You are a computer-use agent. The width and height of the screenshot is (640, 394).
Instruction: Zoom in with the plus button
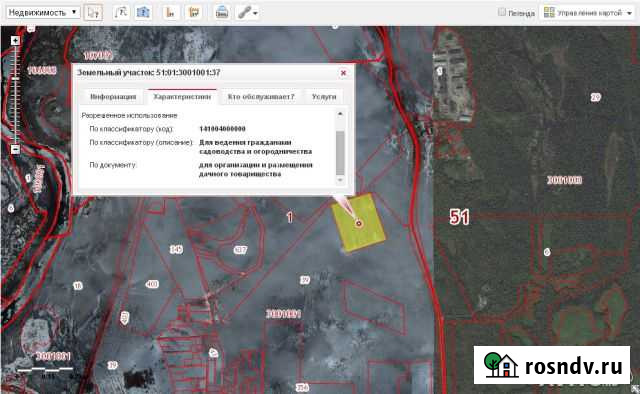click(15, 40)
